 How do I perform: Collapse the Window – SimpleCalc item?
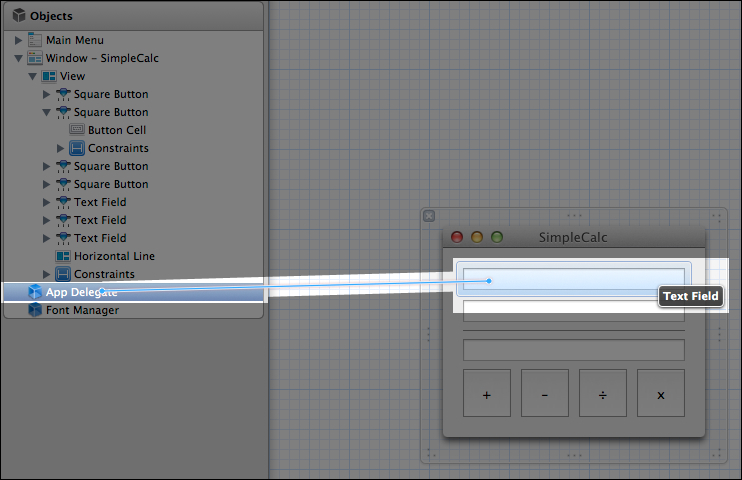coord(18,59)
